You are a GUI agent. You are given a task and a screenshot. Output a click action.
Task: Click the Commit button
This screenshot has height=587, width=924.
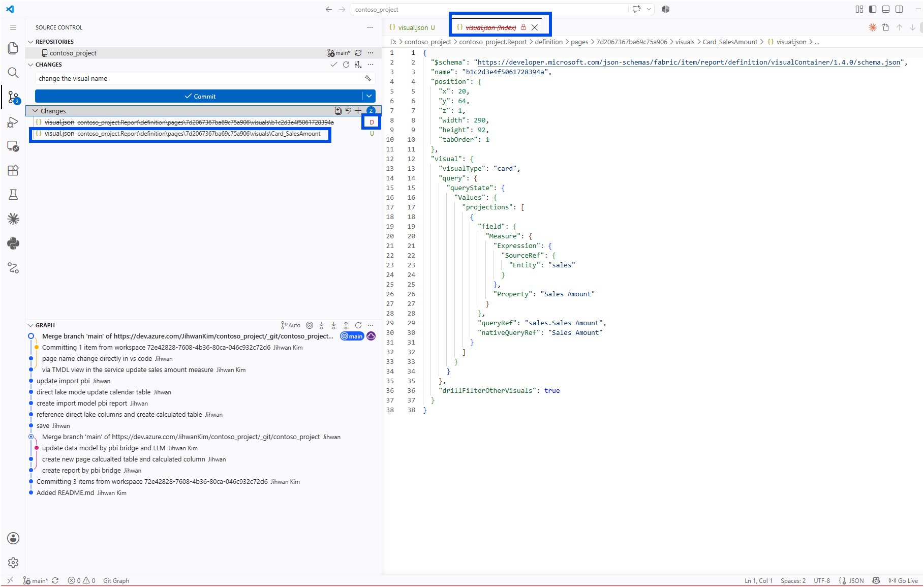click(x=199, y=96)
